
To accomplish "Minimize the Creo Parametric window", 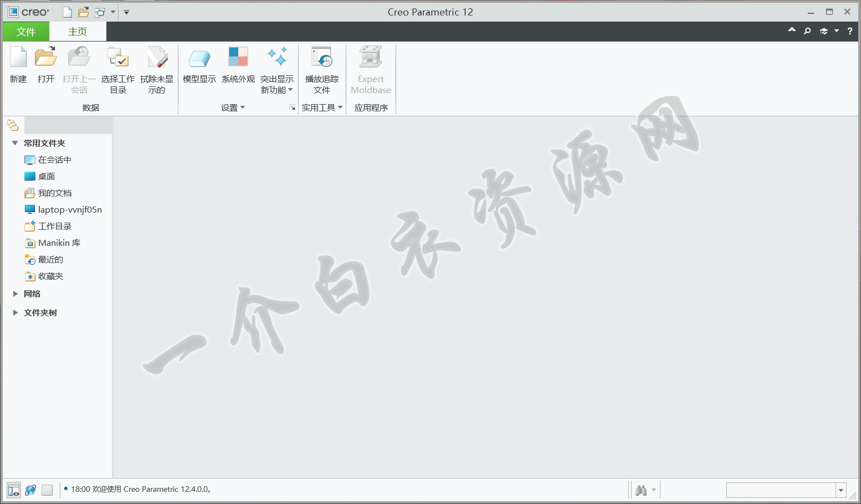I will pyautogui.click(x=811, y=12).
